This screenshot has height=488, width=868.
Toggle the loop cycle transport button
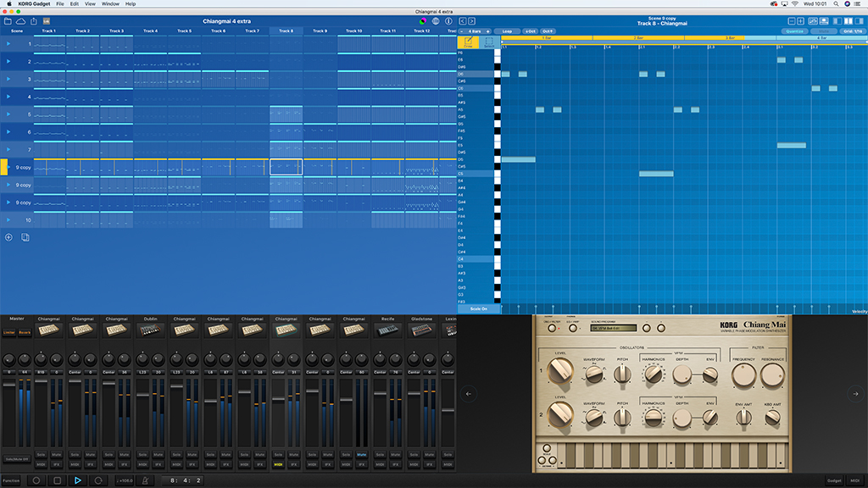(x=98, y=480)
